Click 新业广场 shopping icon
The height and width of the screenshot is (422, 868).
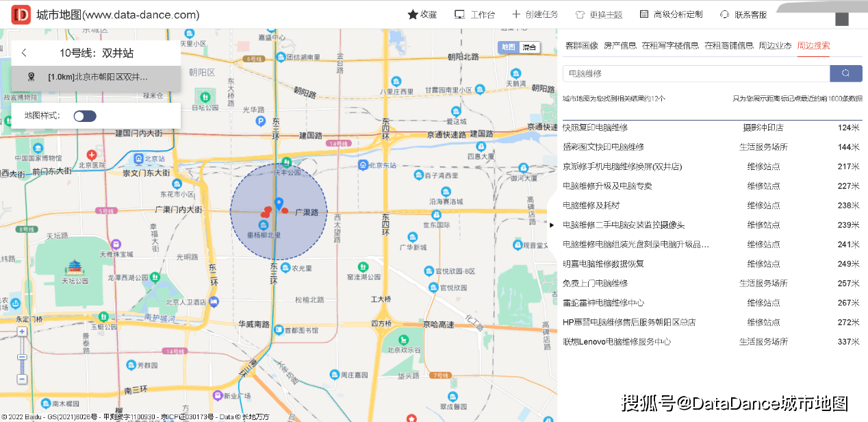pyautogui.click(x=218, y=395)
